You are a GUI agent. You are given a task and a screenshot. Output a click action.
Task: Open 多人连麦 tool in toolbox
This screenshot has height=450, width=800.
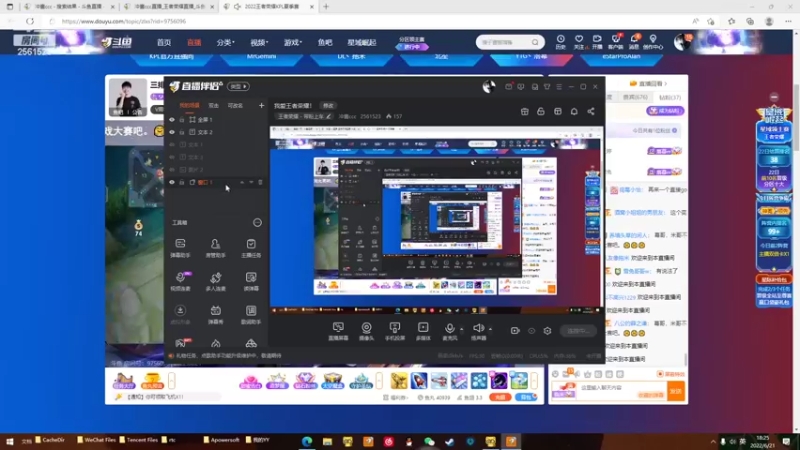coord(215,281)
